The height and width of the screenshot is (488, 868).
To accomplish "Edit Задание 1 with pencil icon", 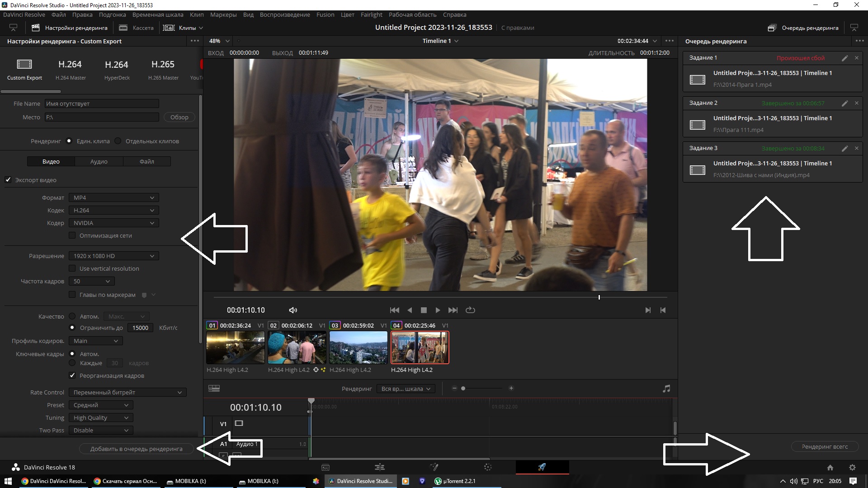I will click(844, 58).
